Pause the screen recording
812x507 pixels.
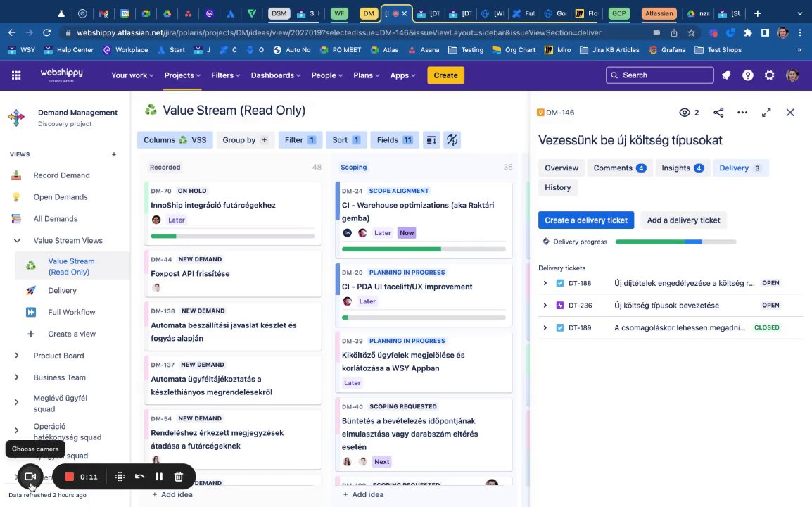pos(159,477)
